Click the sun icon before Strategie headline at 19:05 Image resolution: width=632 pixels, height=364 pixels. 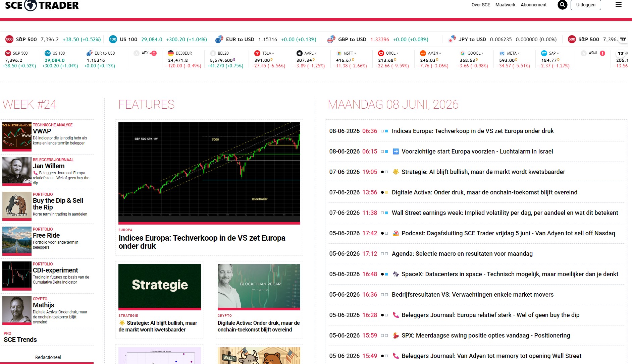[396, 172]
